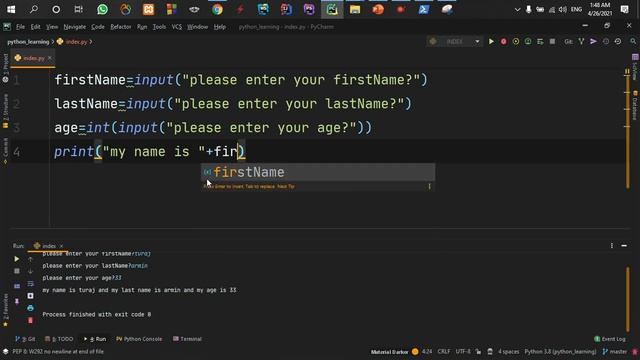This screenshot has height=360, width=640.
Task: Run the index configuration from toolbar
Action: click(x=491, y=42)
